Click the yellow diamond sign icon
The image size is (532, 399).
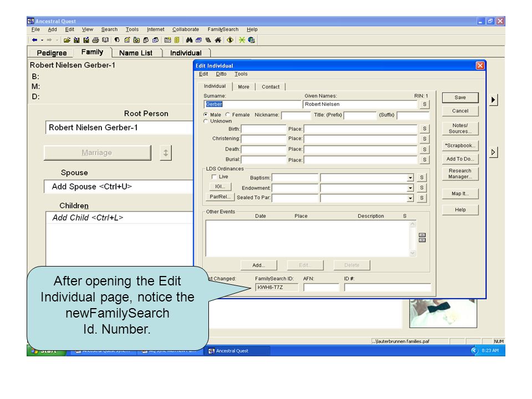(230, 40)
